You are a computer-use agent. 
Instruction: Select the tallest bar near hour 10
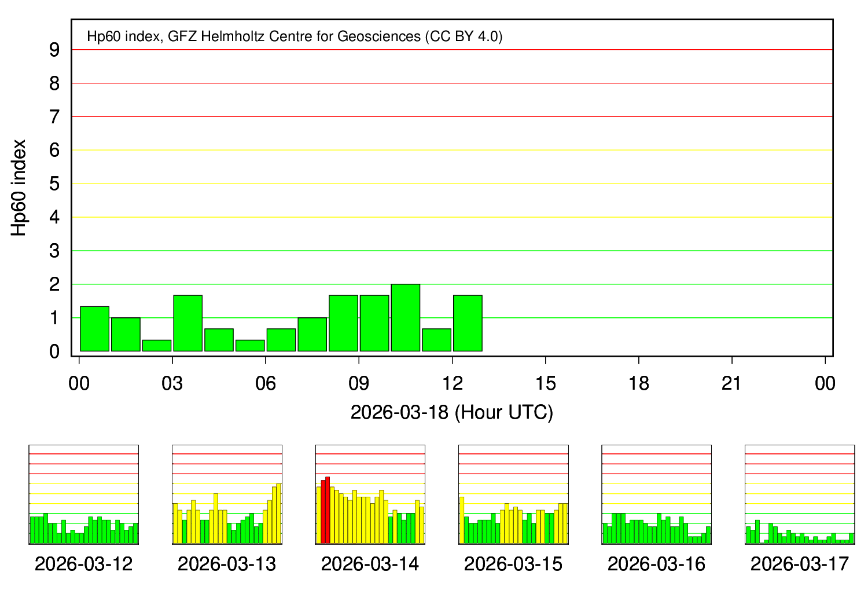click(x=406, y=316)
